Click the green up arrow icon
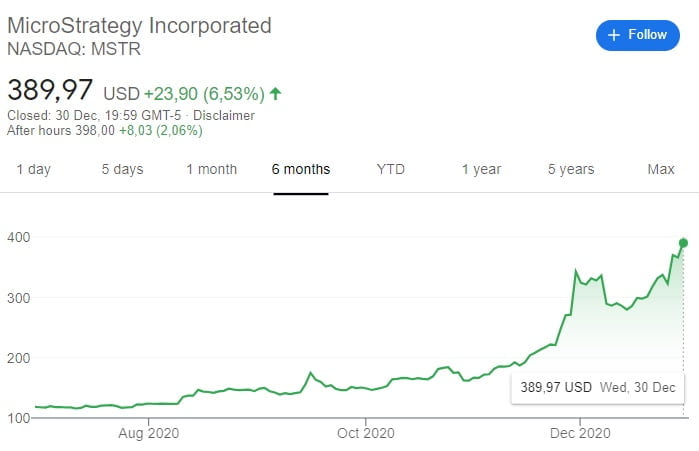699x451 pixels. pos(276,94)
